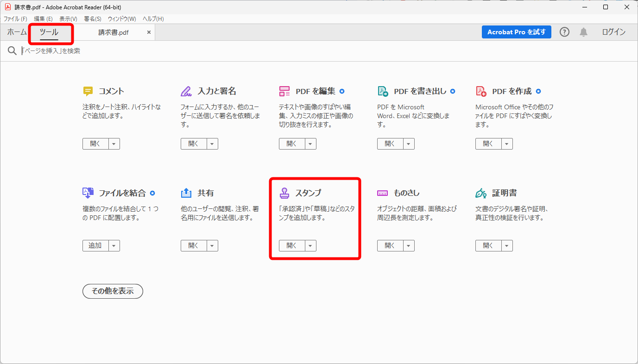Open the ウィンドウ(W) menu
The width and height of the screenshot is (638, 364).
coord(122,19)
